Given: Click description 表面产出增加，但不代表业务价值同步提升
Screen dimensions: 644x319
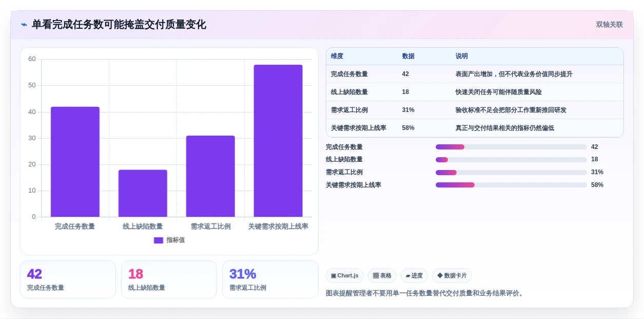Looking at the screenshot, I should (514, 74).
